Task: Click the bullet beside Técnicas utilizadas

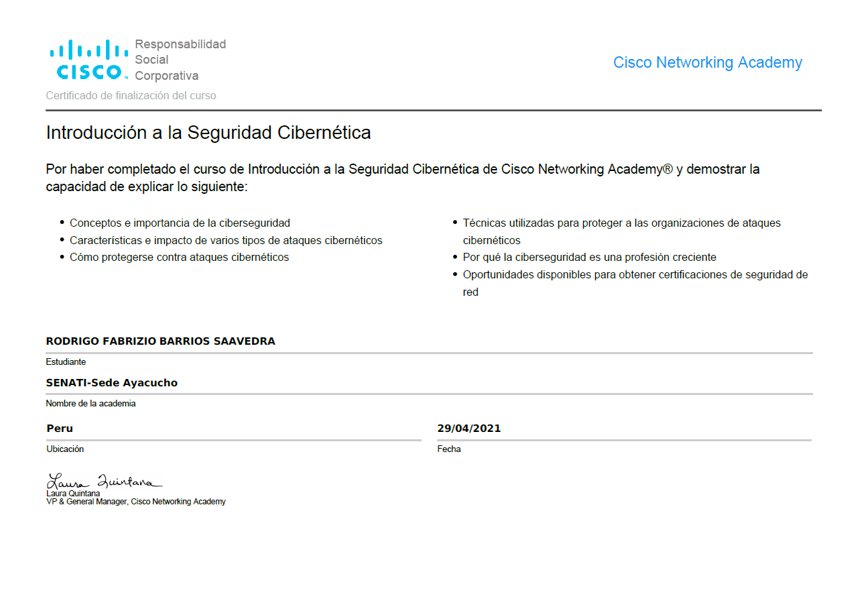Action: pos(455,222)
